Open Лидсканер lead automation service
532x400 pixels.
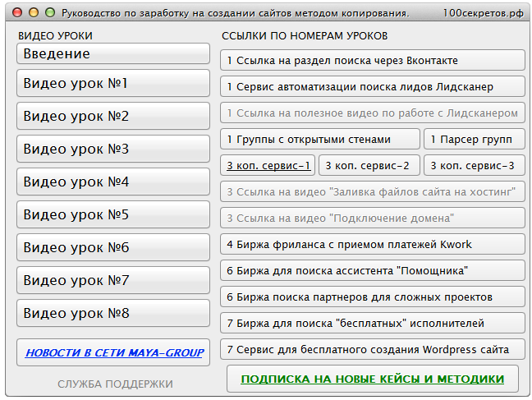point(372,87)
